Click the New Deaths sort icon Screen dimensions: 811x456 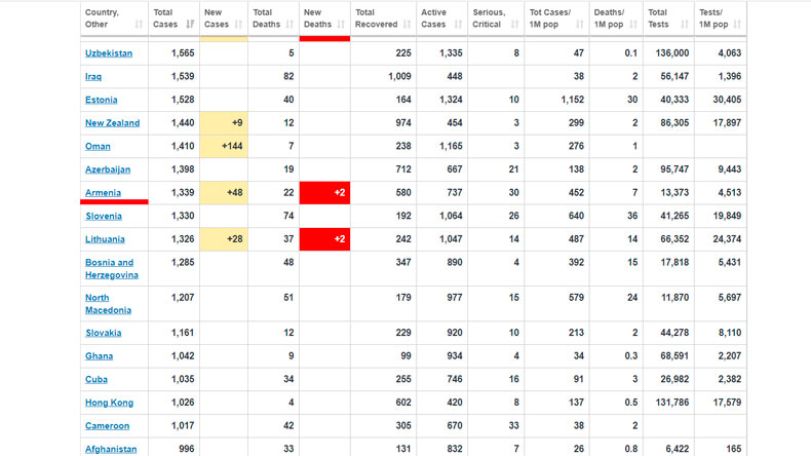pyautogui.click(x=341, y=24)
